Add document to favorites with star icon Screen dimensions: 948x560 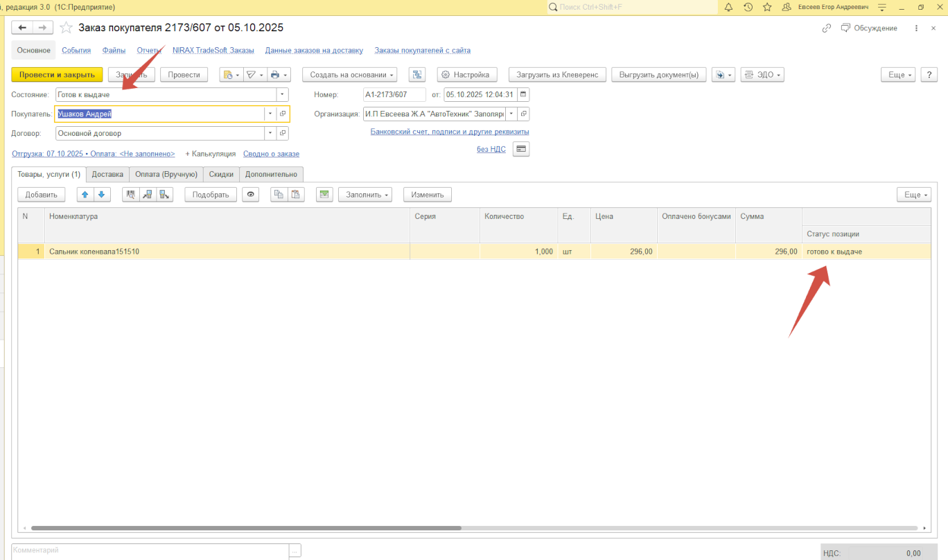(66, 28)
